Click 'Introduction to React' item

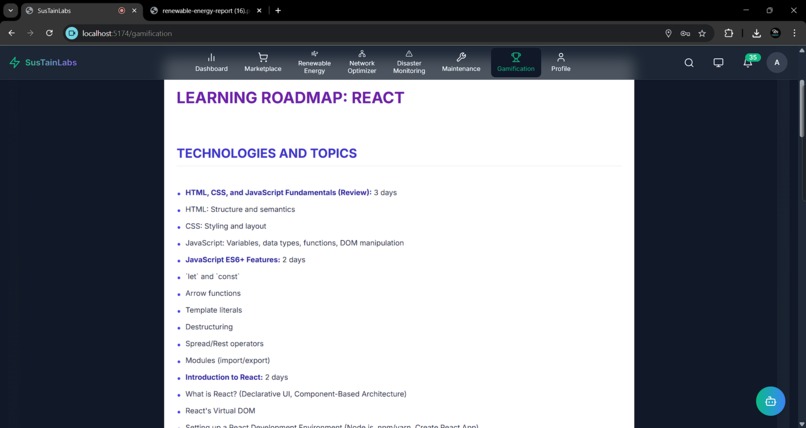236,377
